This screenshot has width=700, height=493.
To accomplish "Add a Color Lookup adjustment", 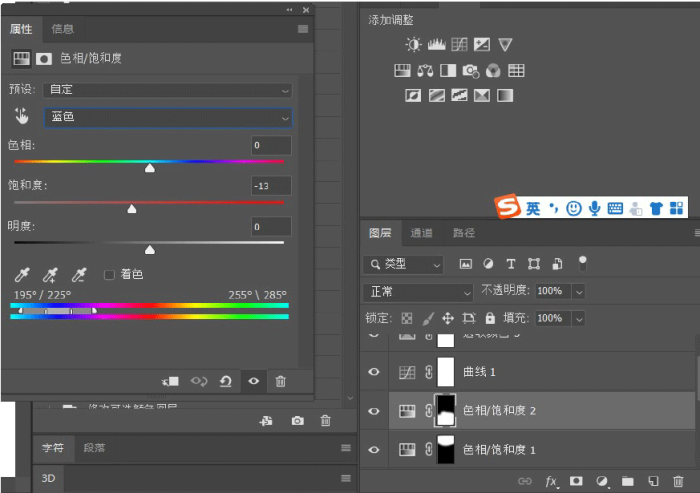I will point(516,71).
